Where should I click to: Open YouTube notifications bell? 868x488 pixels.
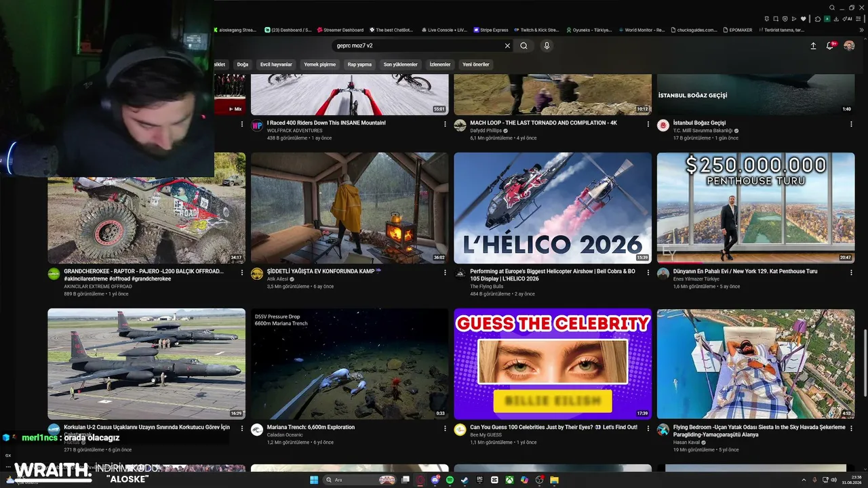pos(830,46)
